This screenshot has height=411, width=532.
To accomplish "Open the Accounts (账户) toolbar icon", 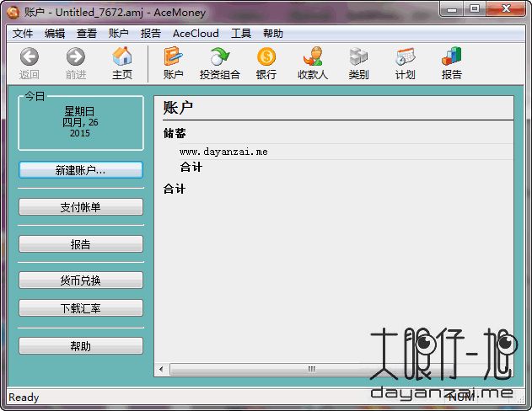I will point(173,56).
